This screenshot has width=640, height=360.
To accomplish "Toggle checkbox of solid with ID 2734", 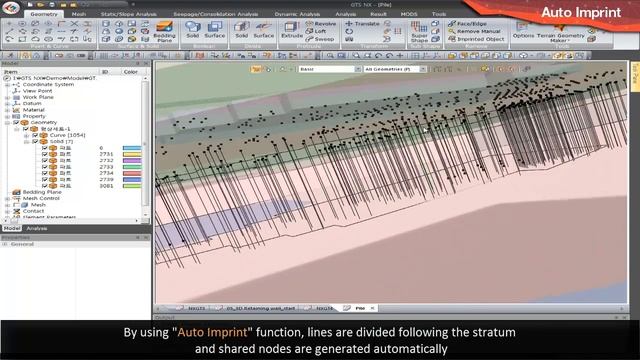I will 44,173.
